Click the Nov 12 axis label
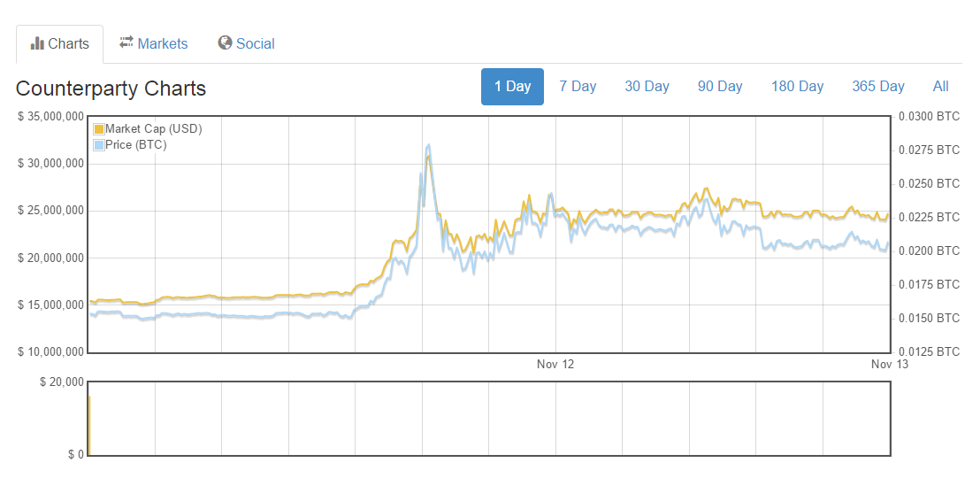The width and height of the screenshot is (980, 478). click(555, 364)
